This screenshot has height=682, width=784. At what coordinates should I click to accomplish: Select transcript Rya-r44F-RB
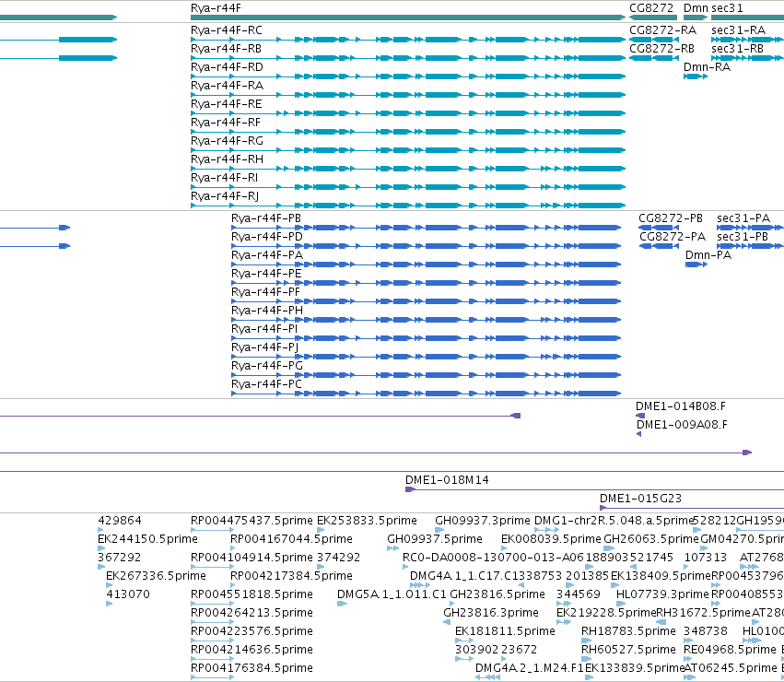(x=226, y=49)
